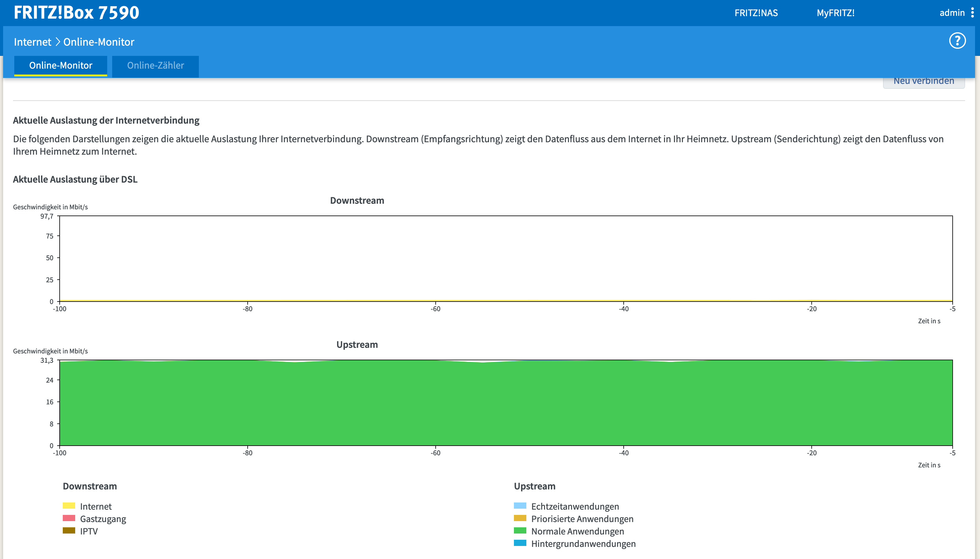Click the Priorisierte Anwendungen legend label
980x559 pixels.
point(582,519)
